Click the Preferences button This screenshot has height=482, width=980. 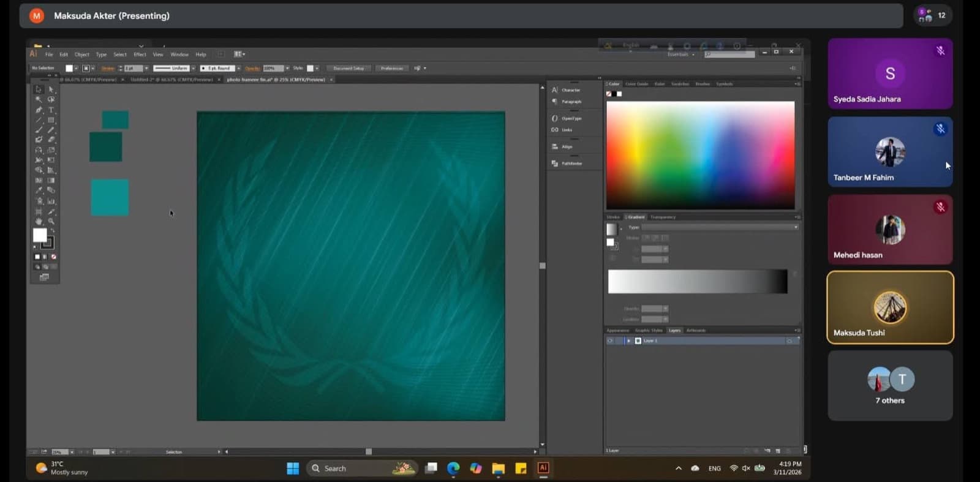392,68
